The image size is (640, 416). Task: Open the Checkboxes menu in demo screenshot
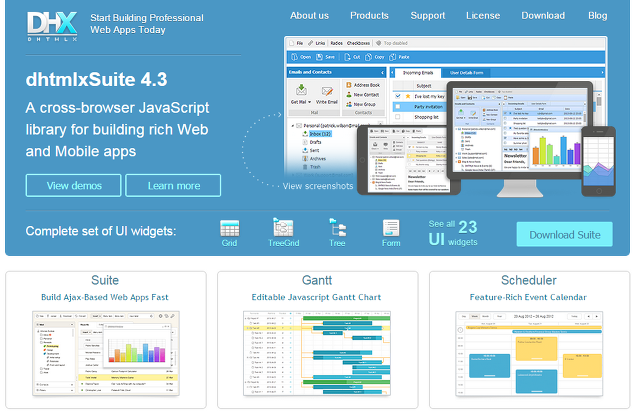(358, 43)
